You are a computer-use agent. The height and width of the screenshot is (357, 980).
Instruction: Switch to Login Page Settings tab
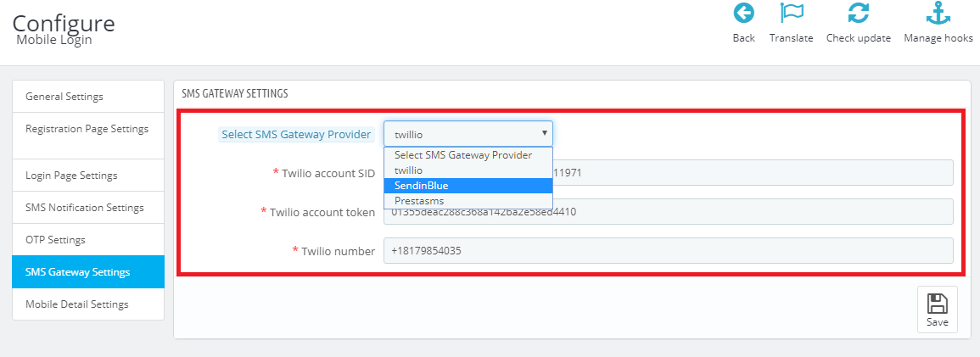point(88,176)
